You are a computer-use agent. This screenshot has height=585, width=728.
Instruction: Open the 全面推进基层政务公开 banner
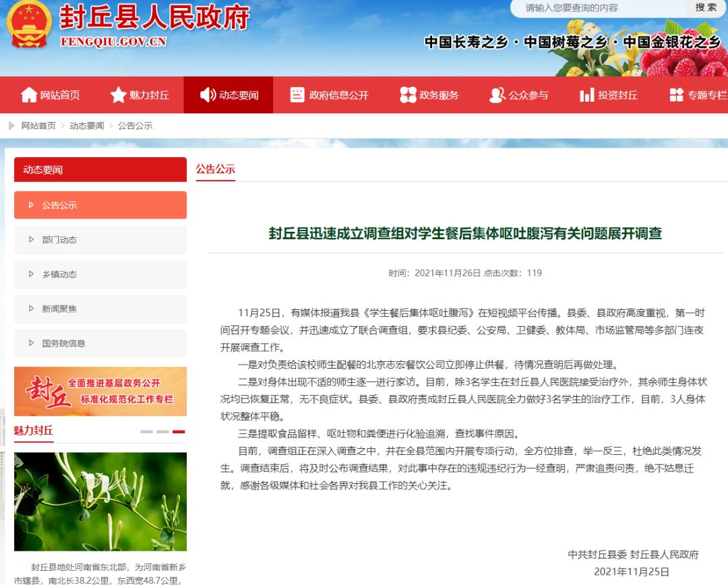pos(100,392)
